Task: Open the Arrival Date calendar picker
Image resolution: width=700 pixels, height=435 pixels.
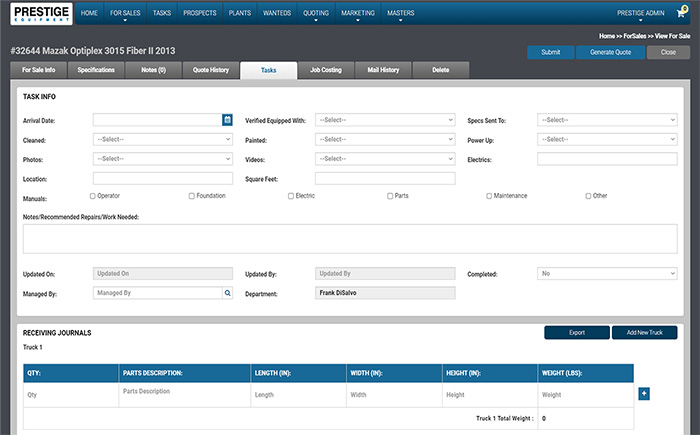Action: tap(227, 120)
